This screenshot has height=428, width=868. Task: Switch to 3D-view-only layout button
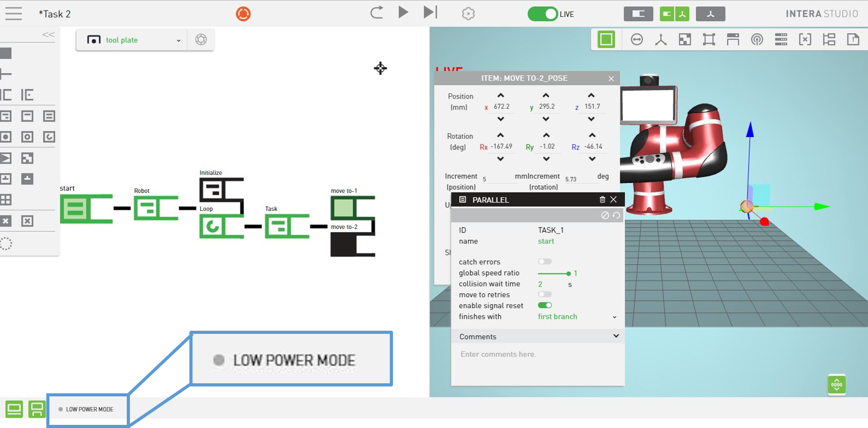710,14
